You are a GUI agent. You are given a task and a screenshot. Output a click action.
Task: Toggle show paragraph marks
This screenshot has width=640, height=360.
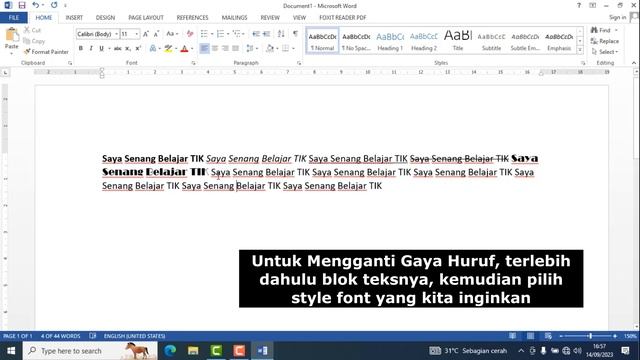tap(295, 34)
